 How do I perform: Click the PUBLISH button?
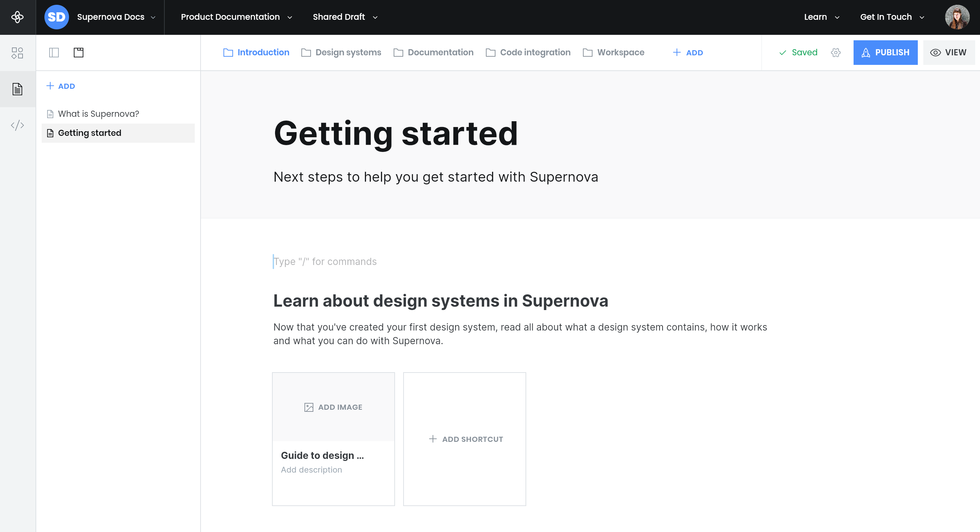coord(885,53)
